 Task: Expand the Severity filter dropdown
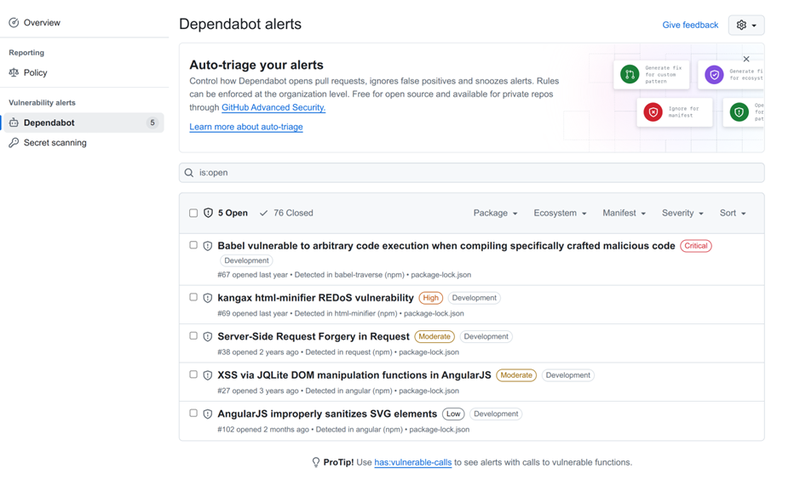coord(682,213)
